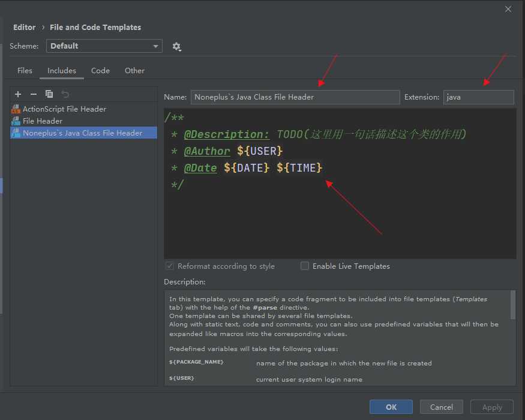Click into the Name text field
This screenshot has height=420, width=525.
(x=295, y=97)
